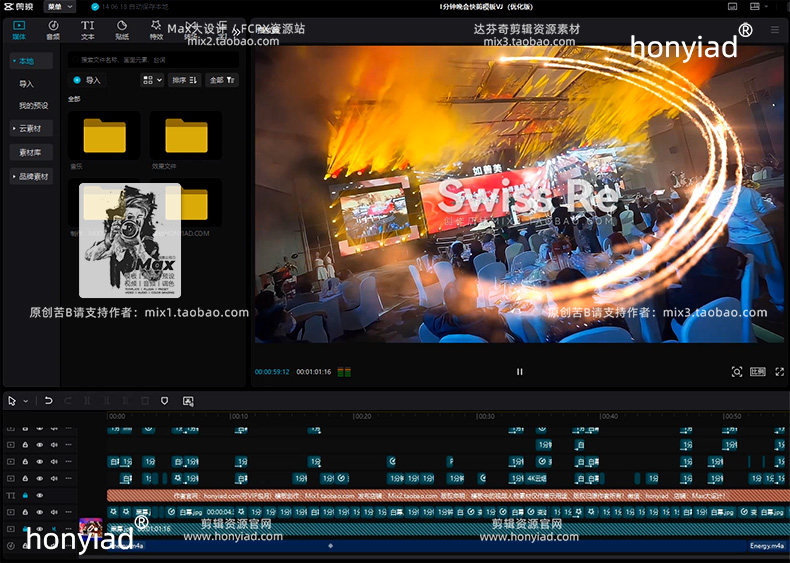
Task: Click the undo arrow
Action: point(48,401)
